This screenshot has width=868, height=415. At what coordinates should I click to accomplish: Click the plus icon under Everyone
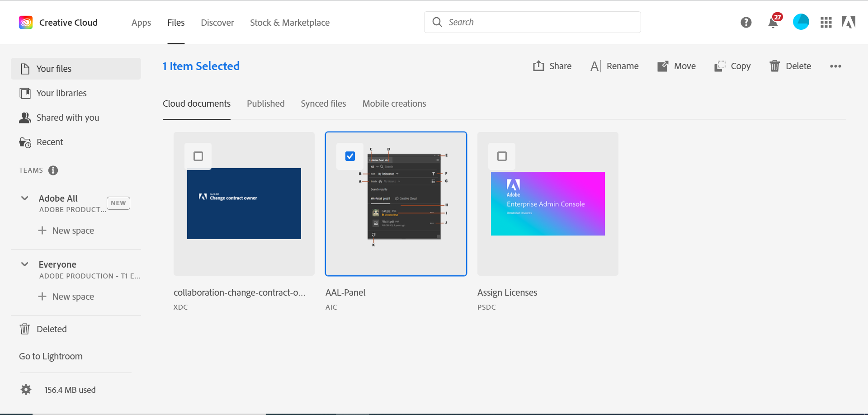(42, 297)
